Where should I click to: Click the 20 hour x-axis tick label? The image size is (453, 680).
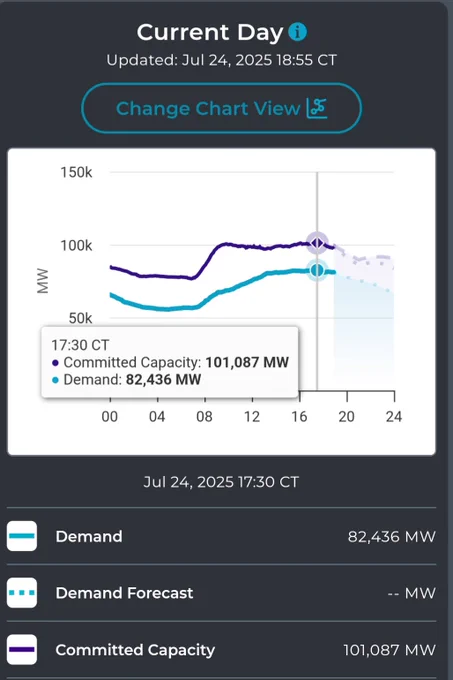346,417
